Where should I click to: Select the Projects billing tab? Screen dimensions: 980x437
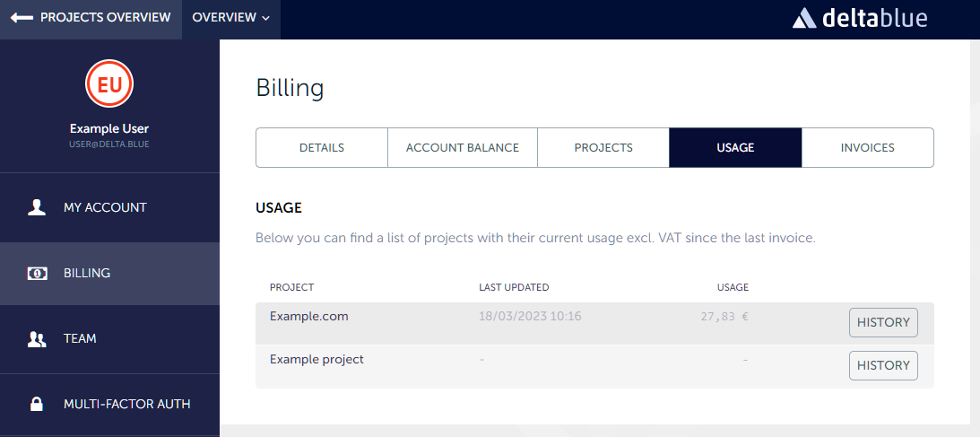tap(603, 148)
